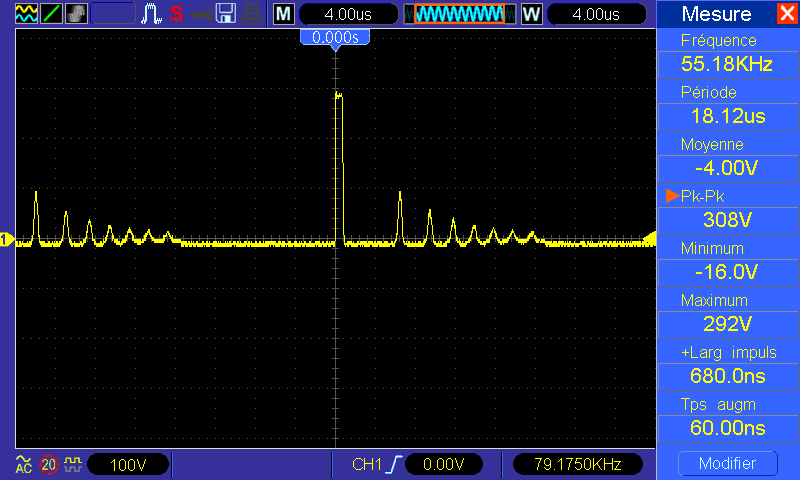Image resolution: width=800 pixels, height=480 pixels.
Task: Click the W window timebase icon
Action: click(x=531, y=14)
